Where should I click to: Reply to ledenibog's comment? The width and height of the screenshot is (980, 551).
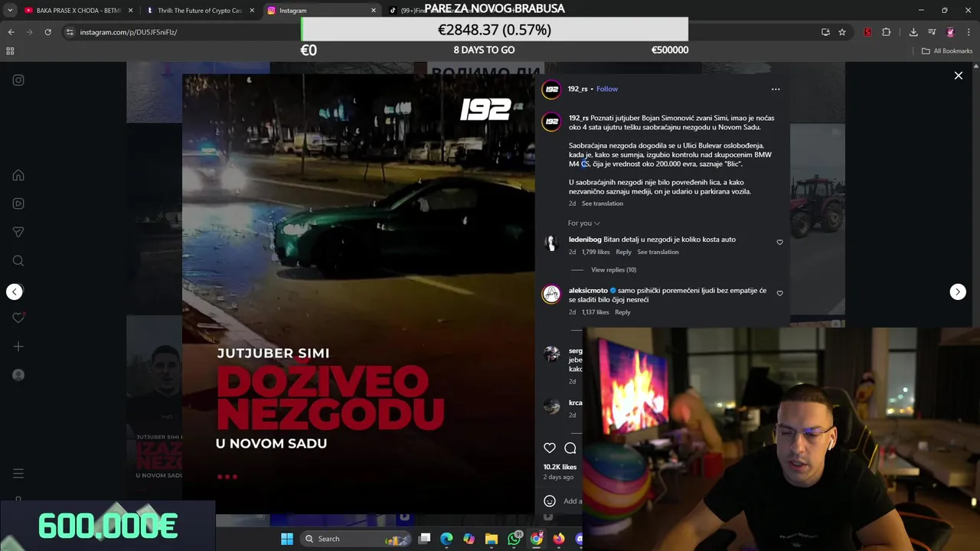point(623,252)
